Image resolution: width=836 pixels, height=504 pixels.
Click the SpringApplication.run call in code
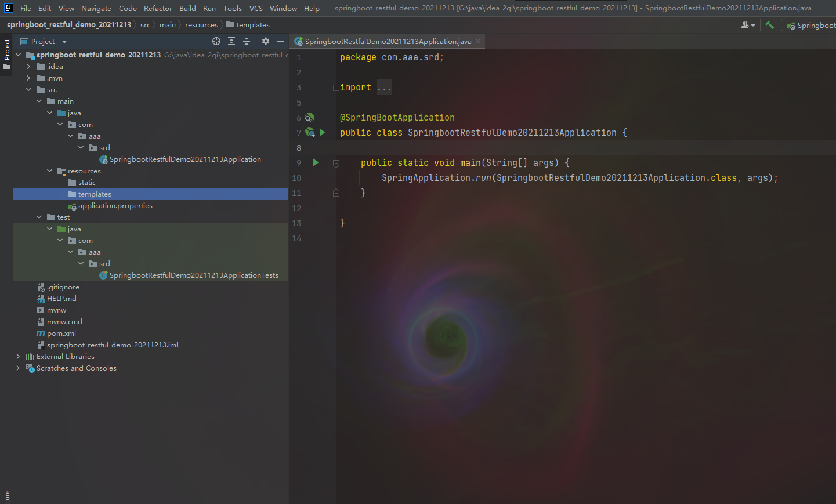[x=436, y=178]
